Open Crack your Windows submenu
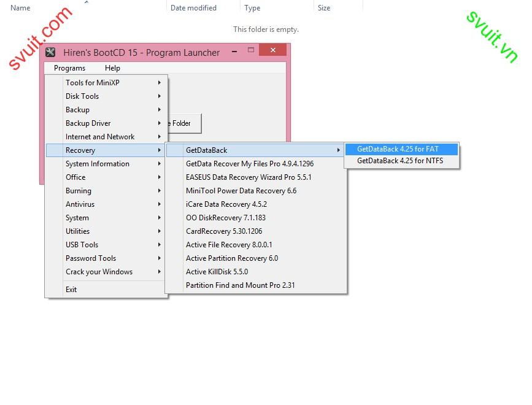Screen dimensions: 532x405 (x=106, y=272)
